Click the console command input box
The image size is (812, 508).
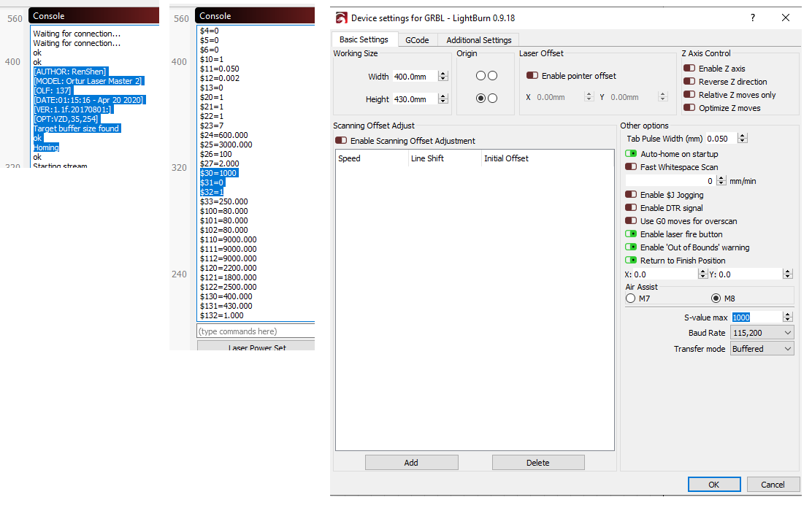[x=256, y=331]
